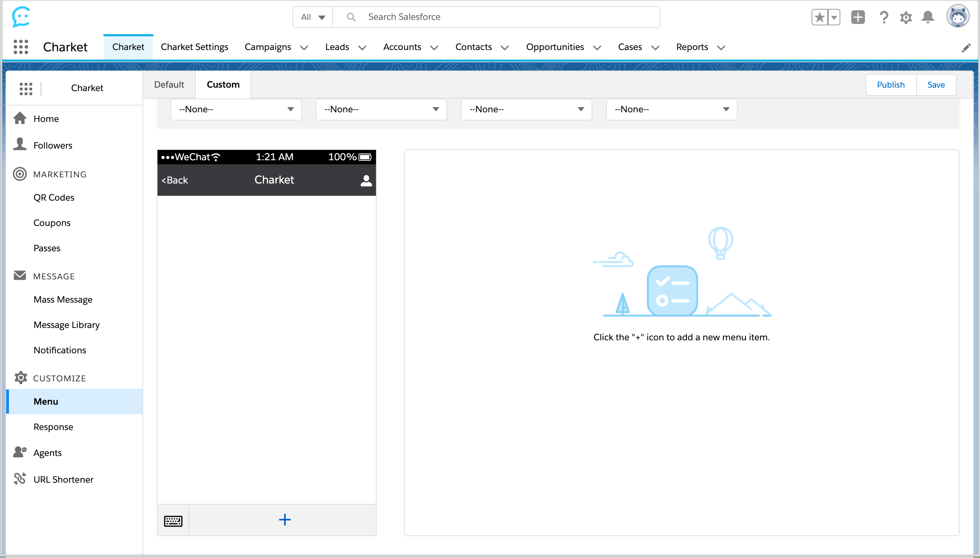Open the Salesforce App Launcher dots
Image resolution: width=980 pixels, height=558 pixels.
click(21, 47)
